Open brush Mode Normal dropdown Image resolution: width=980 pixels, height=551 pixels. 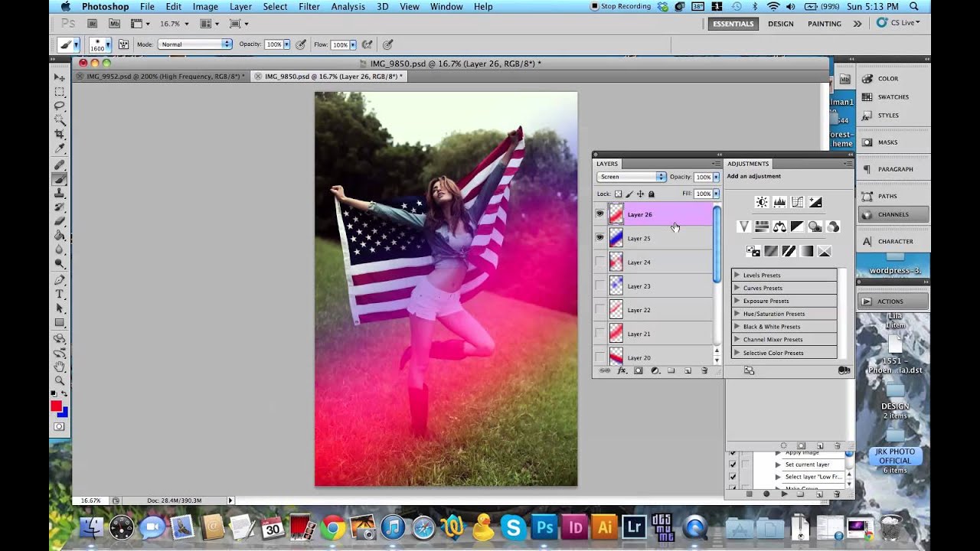[195, 44]
